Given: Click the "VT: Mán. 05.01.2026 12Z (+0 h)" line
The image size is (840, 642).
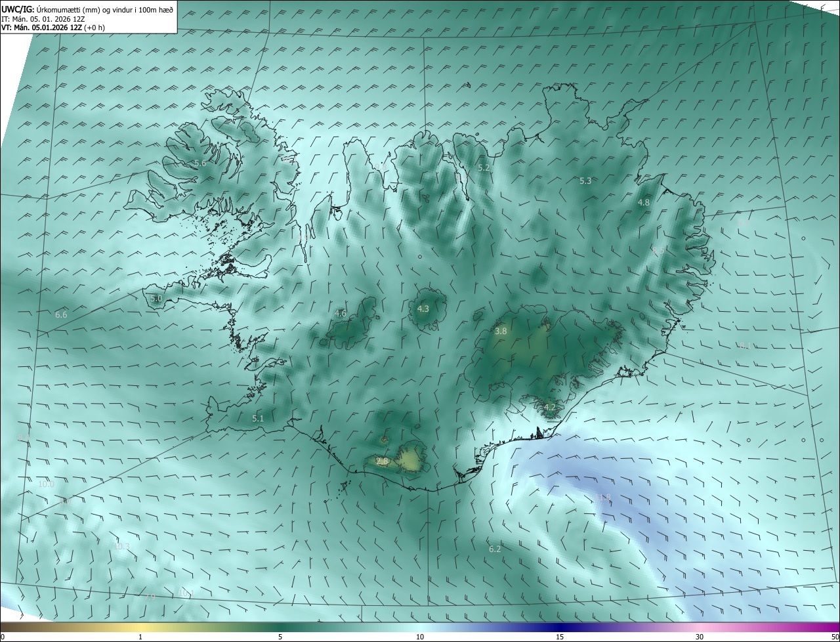Looking at the screenshot, I should (53, 28).
